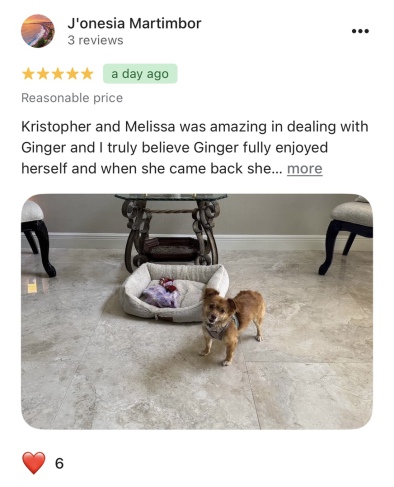
Task: Open the reviewer name J'onesia Martimbor
Action: click(134, 23)
